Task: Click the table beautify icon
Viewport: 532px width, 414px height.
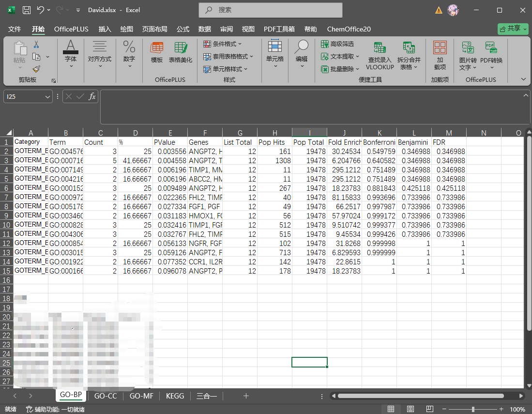Action: (181, 48)
